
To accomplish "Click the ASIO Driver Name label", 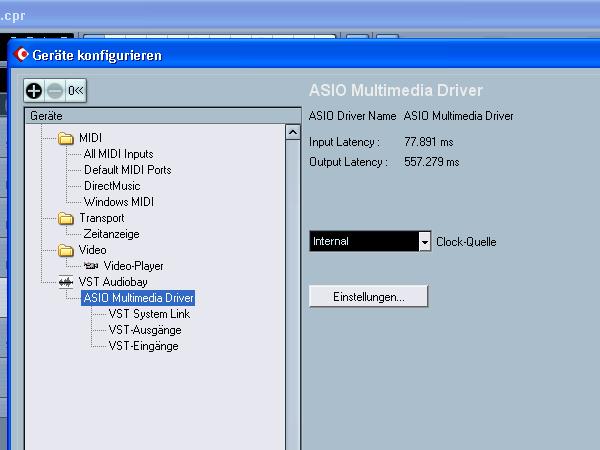I will tap(352, 116).
